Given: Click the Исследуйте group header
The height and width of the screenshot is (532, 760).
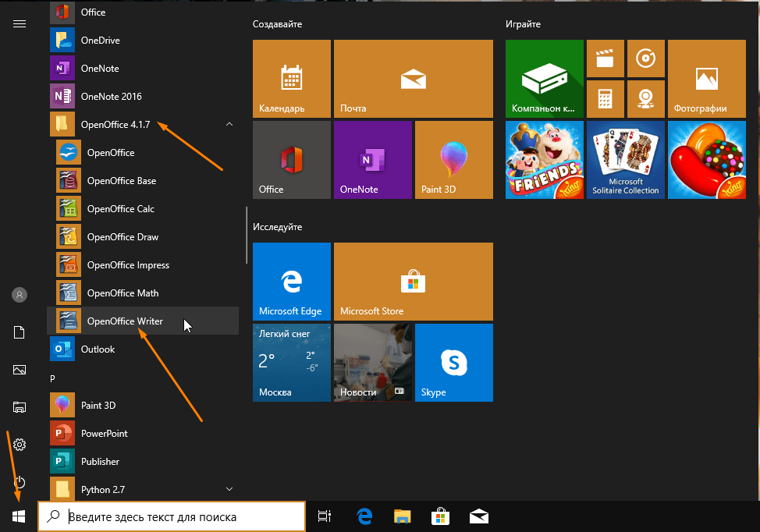Looking at the screenshot, I should click(277, 227).
